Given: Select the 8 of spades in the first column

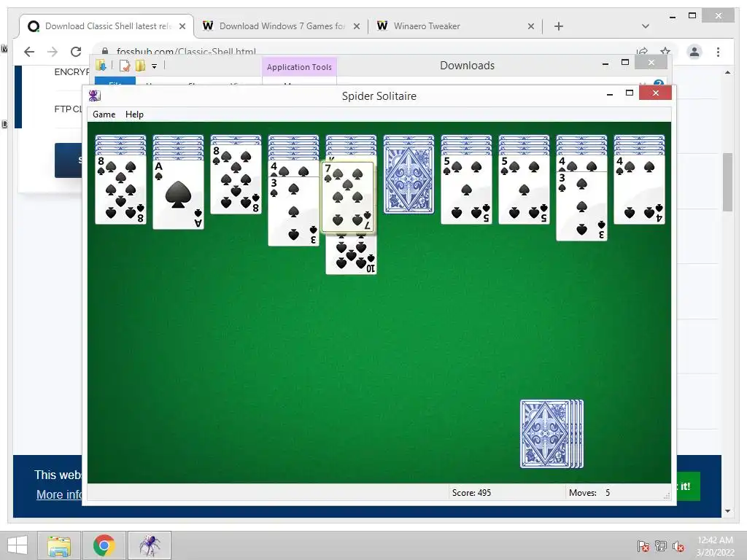Looking at the screenshot, I should [120, 190].
